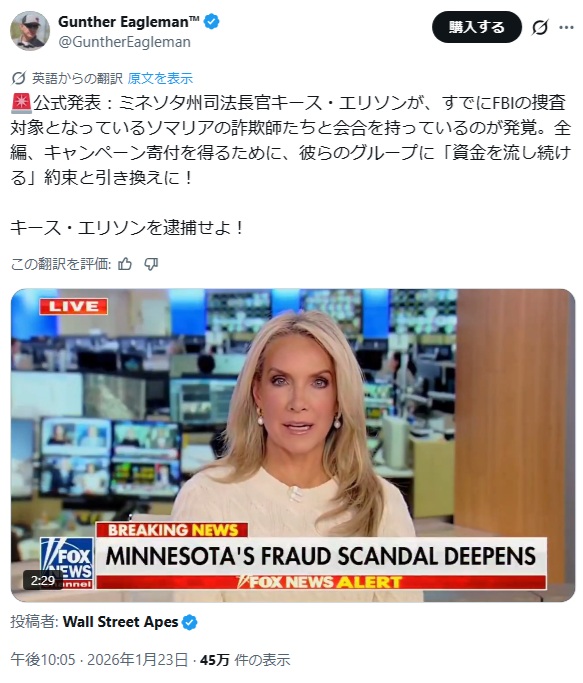The width and height of the screenshot is (583, 683).
Task: Click the Fox News logo in the video
Action: pos(67,563)
